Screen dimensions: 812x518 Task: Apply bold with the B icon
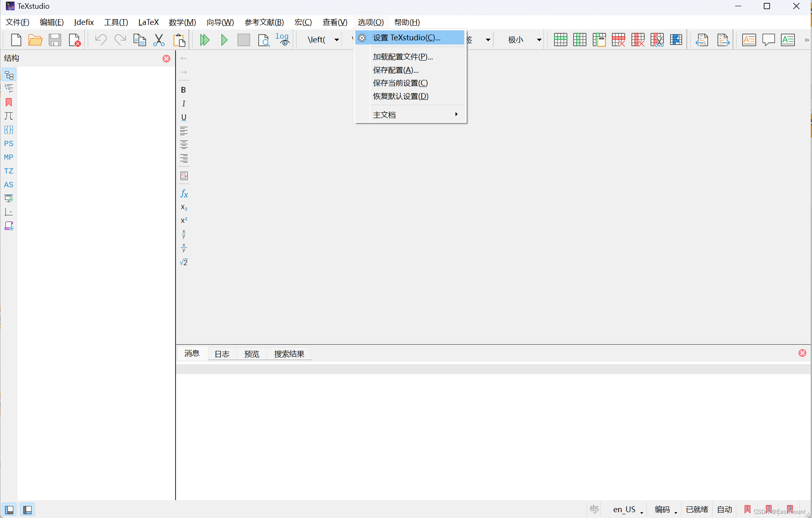pyautogui.click(x=183, y=90)
